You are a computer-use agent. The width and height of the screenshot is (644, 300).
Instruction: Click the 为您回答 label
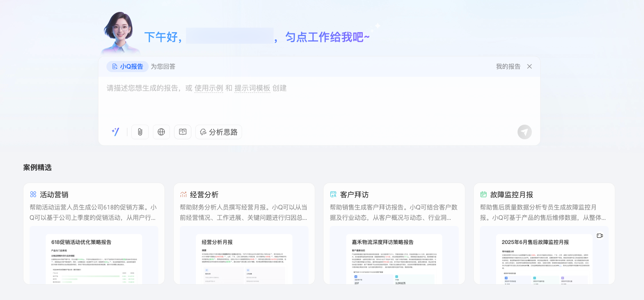163,66
